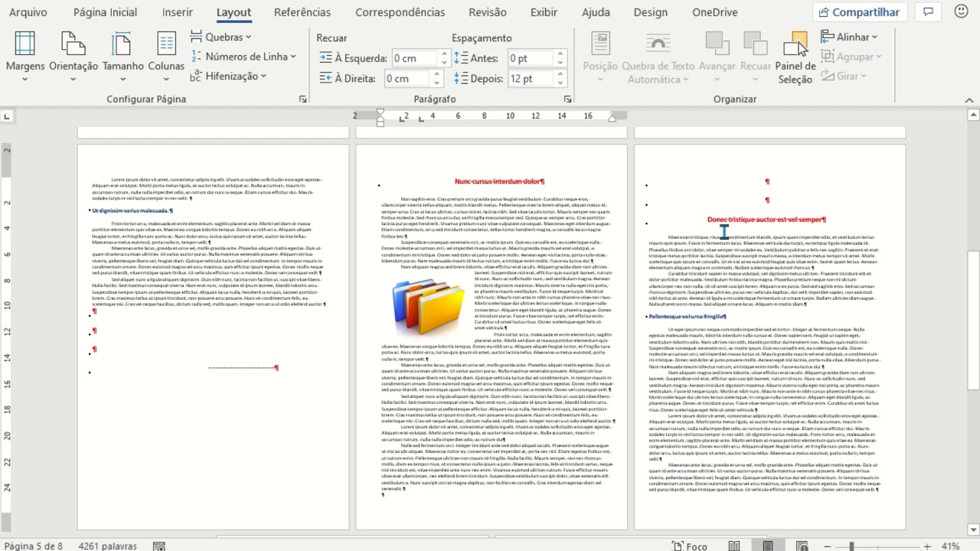Click the À Esquerda indent field
The width and height of the screenshot is (980, 551).
tap(414, 58)
